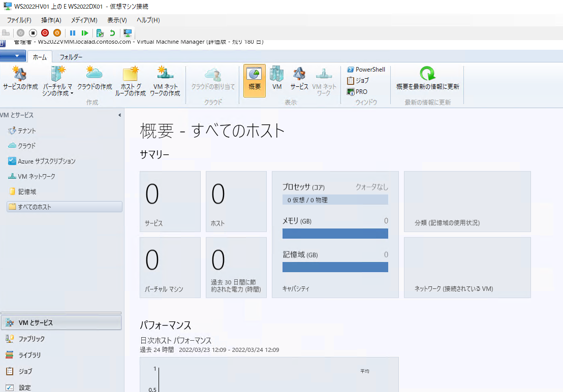Screen dimensions: 563x392
Task: Click the Turn Off VM stop icon
Action: 33,33
